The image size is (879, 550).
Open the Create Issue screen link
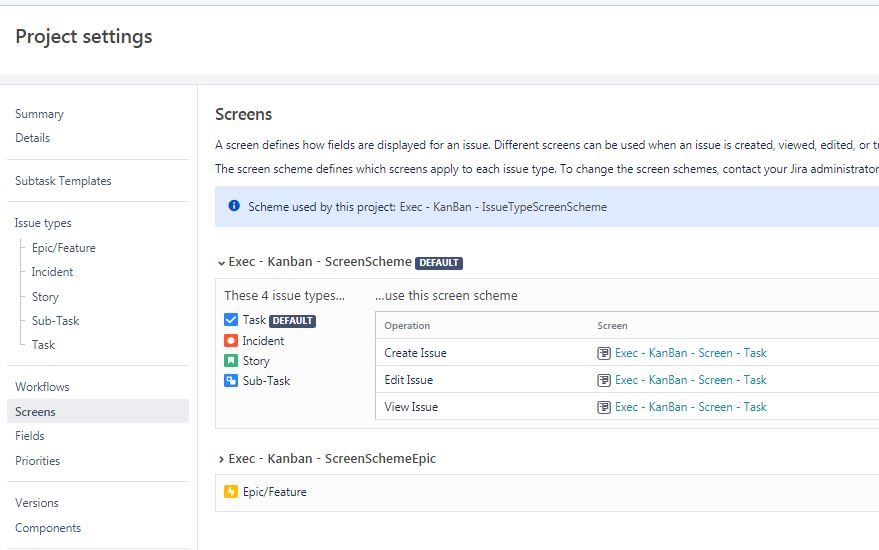pyautogui.click(x=691, y=353)
